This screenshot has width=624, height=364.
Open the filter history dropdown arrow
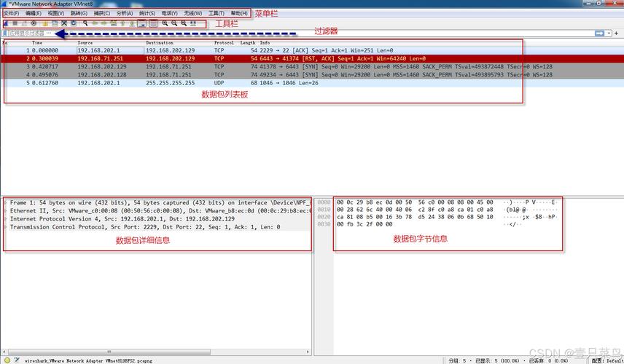609,33
